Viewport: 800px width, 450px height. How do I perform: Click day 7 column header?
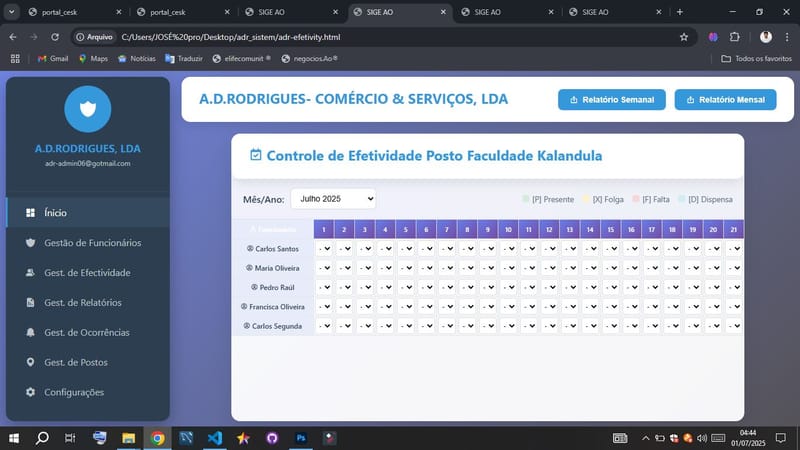coord(447,230)
